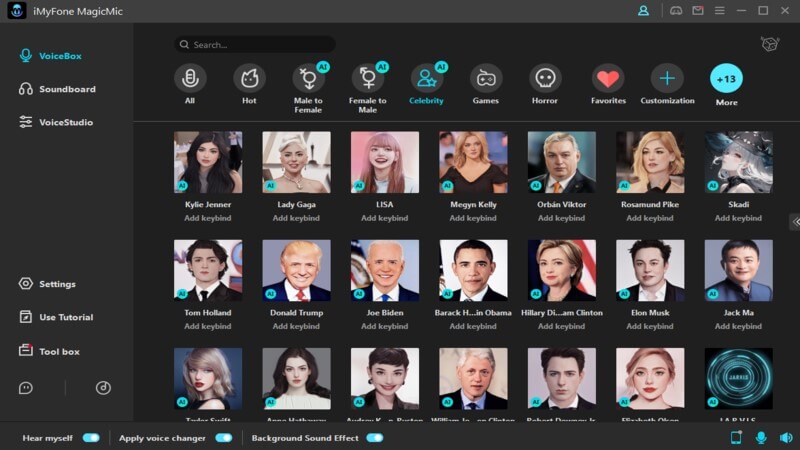The image size is (800, 450).
Task: Select the Elon Musk voice
Action: click(650, 270)
